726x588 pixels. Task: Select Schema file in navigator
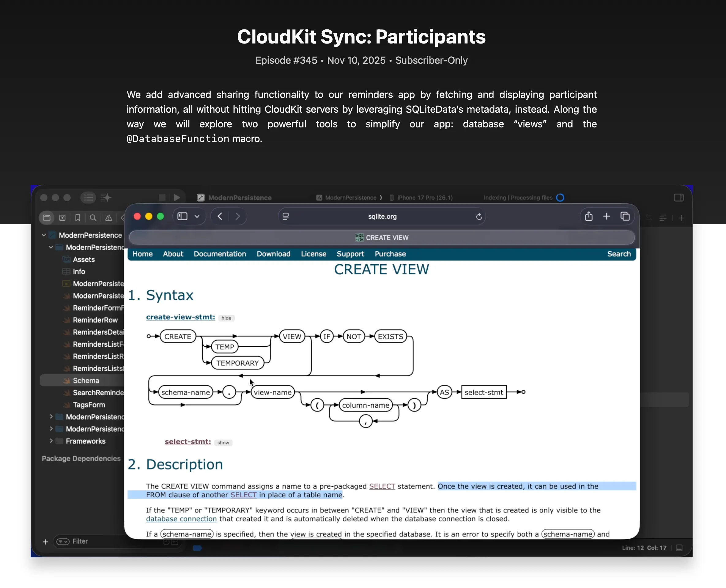tap(86, 380)
